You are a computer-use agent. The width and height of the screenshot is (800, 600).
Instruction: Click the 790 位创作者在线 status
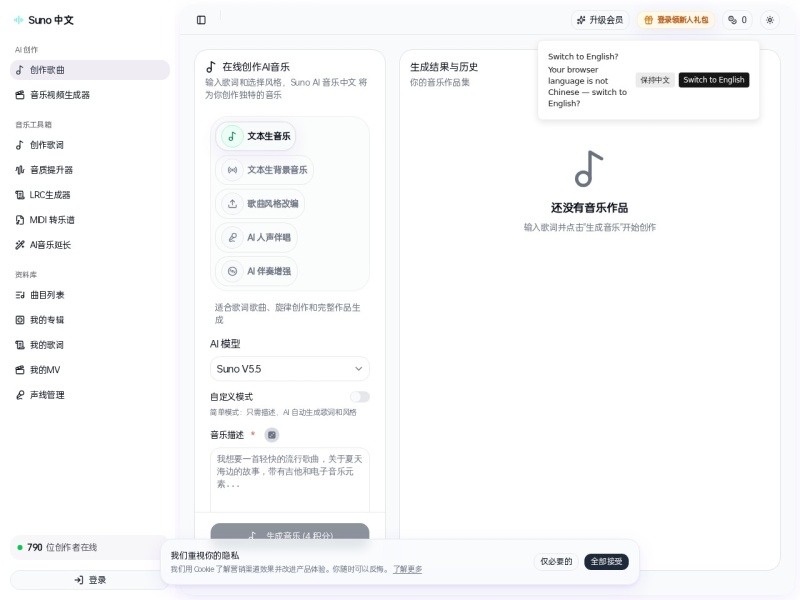[90, 547]
